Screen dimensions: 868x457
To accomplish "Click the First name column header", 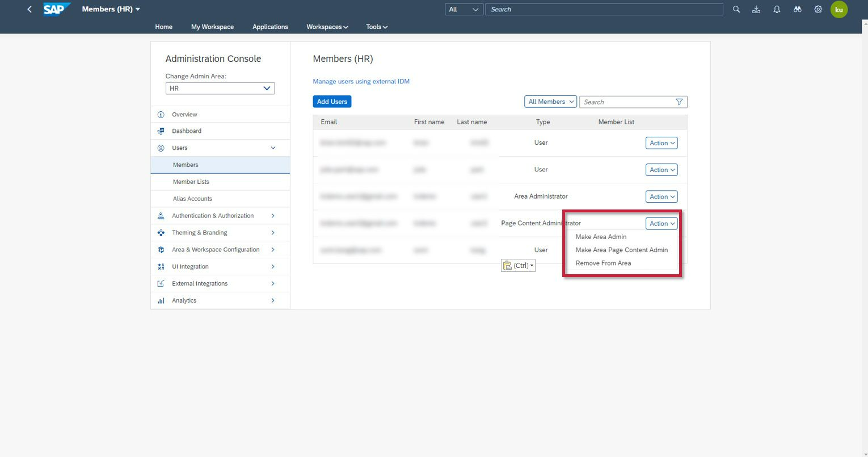I will pos(429,122).
